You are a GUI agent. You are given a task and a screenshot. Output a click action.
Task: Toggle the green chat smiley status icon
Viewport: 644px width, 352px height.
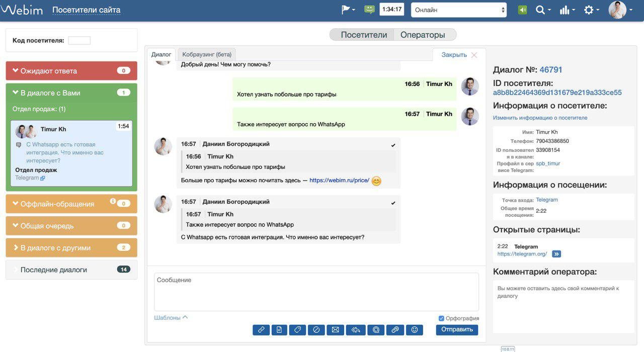[369, 10]
